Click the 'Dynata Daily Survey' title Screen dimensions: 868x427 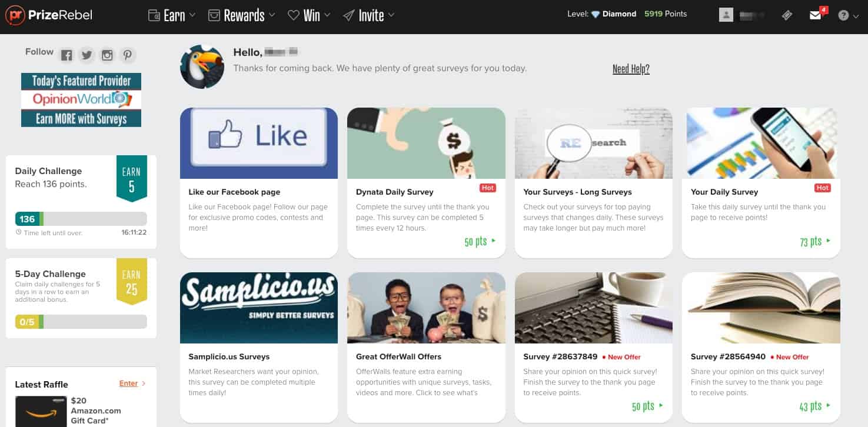tap(395, 192)
